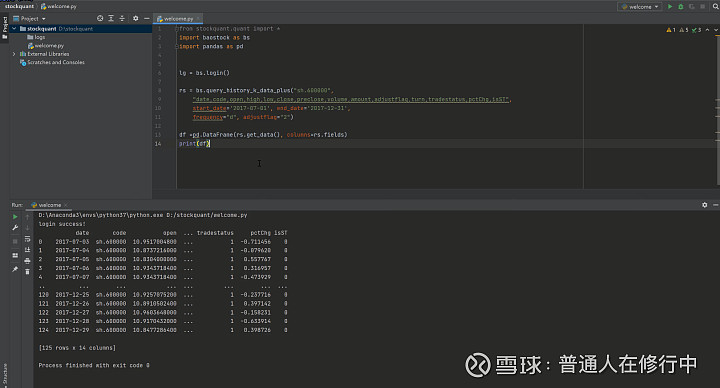
Task: Toggle scroll to end in Run console
Action: click(x=28, y=250)
